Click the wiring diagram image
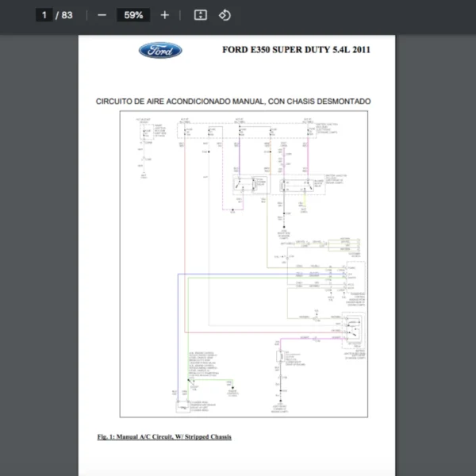This screenshot has width=476, height=476. pos(244,264)
